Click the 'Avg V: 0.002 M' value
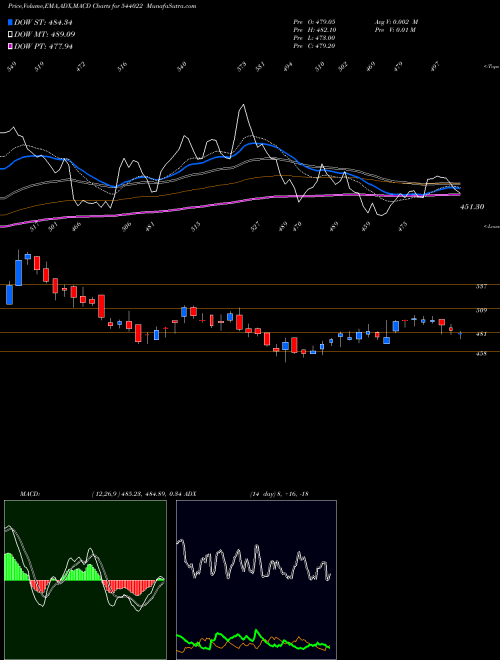 tap(396, 22)
